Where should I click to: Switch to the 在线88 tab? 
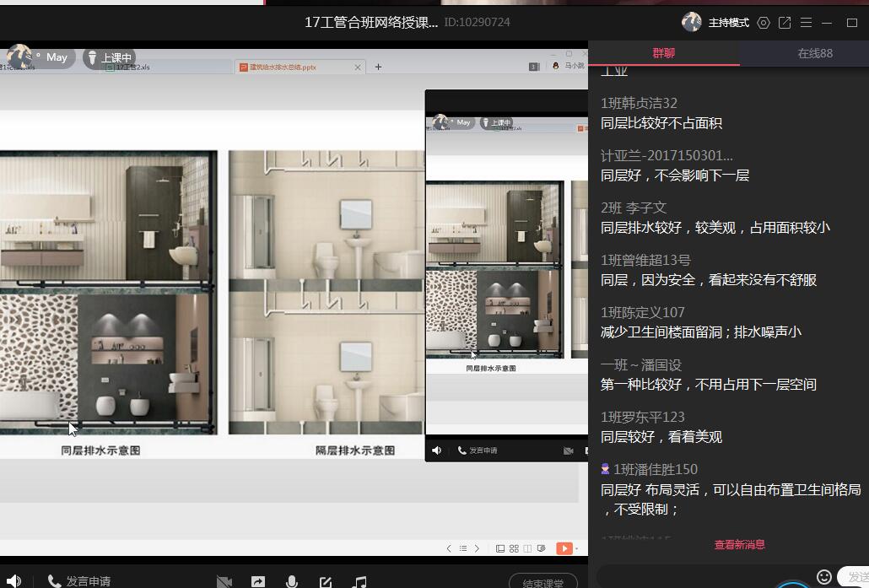point(814,53)
